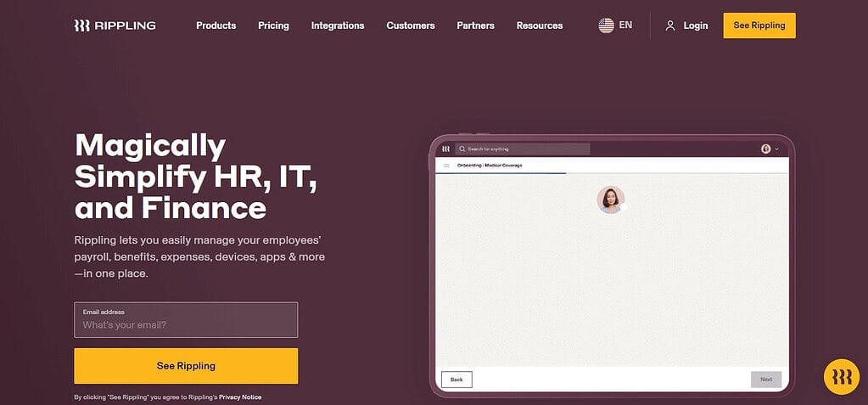Click the user icon beside Login

(x=669, y=25)
